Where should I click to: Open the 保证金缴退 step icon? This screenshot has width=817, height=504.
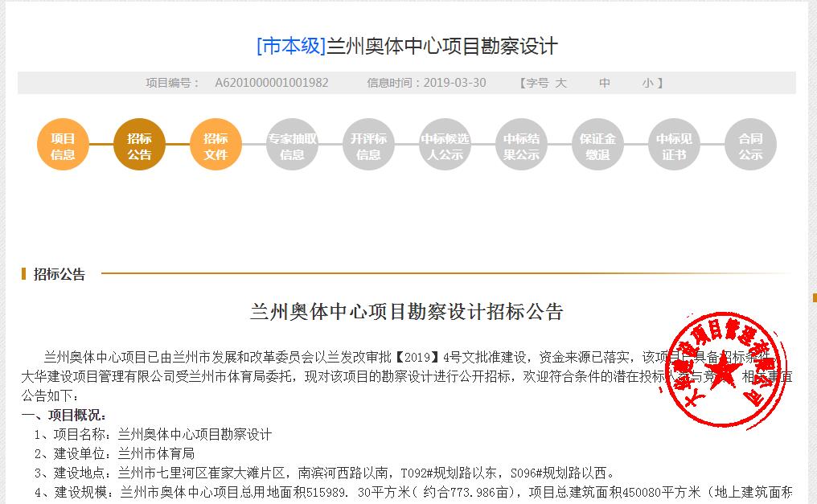pos(597,144)
